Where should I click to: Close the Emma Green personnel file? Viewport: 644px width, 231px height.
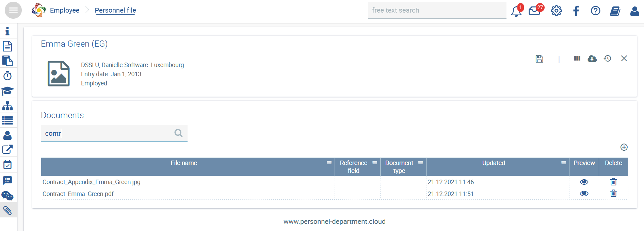click(x=624, y=59)
